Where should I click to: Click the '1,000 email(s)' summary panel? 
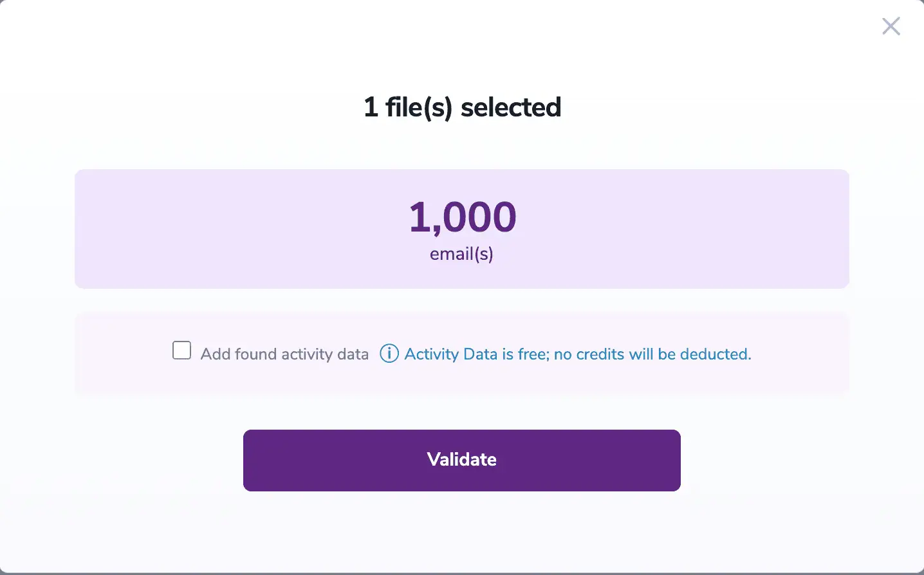click(462, 228)
